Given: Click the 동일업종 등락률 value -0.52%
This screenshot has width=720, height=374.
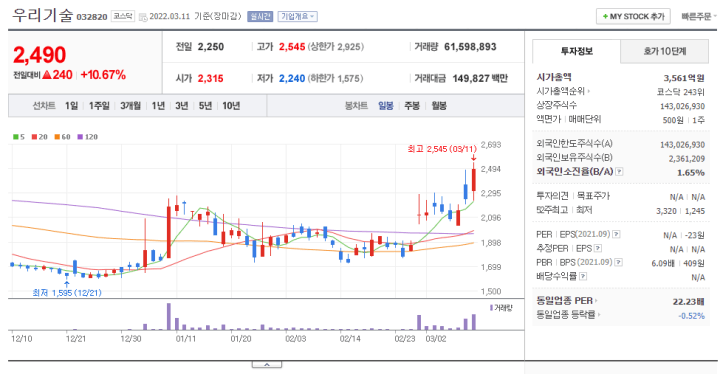Looking at the screenshot, I should (692, 316).
